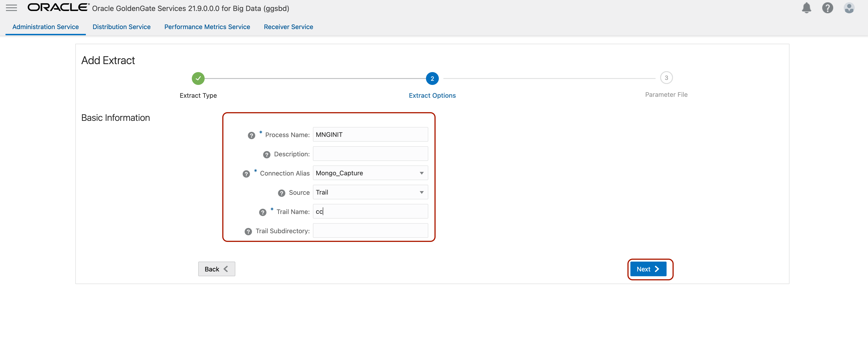Click help icon beside Trail Subdirectory

point(248,231)
